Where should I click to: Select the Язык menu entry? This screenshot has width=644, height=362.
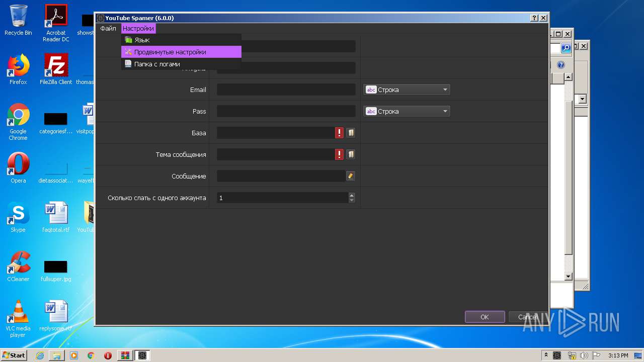(181, 40)
